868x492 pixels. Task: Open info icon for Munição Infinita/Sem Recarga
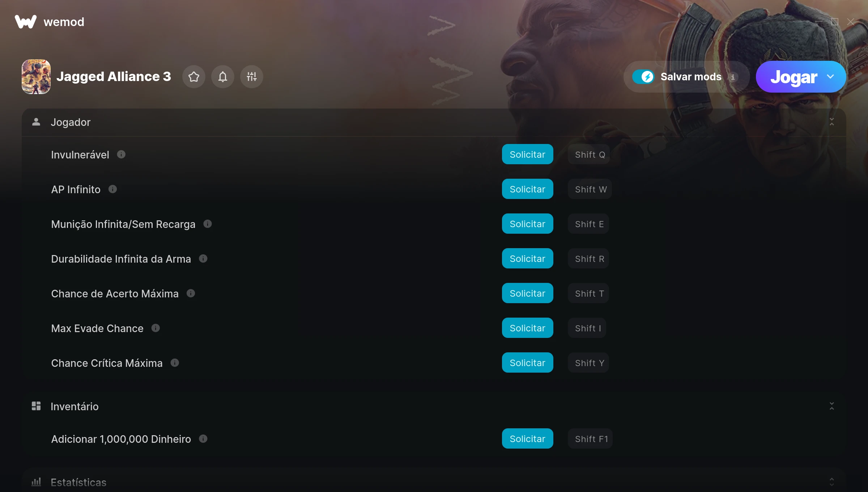click(x=208, y=224)
